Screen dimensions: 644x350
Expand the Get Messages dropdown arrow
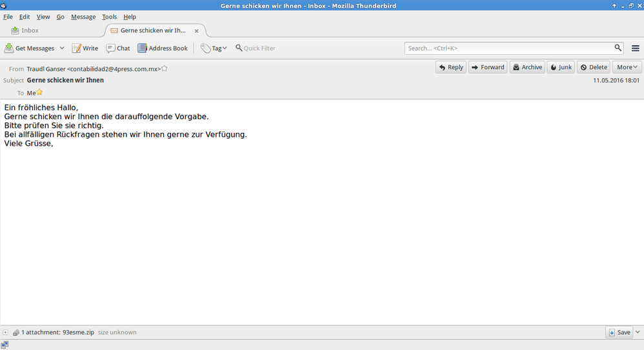point(61,48)
